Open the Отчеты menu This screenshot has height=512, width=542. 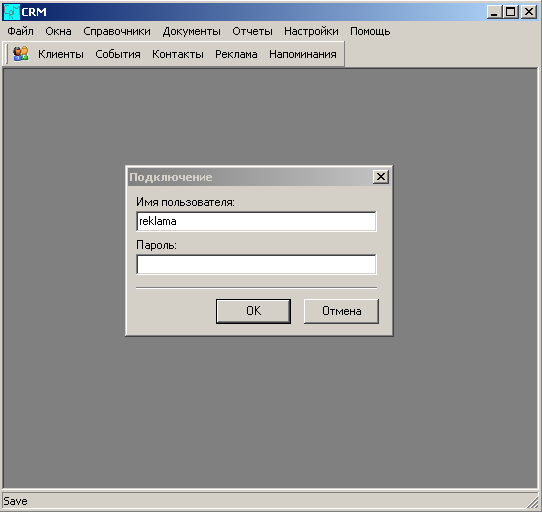(x=252, y=31)
